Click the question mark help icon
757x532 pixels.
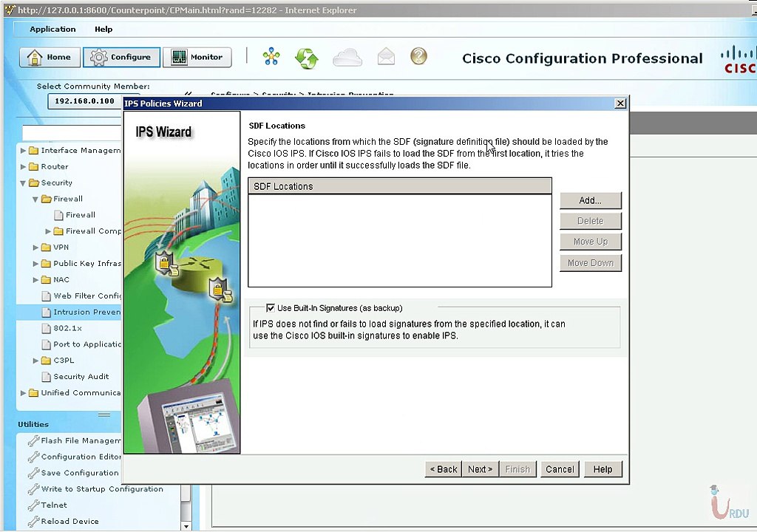pyautogui.click(x=418, y=56)
